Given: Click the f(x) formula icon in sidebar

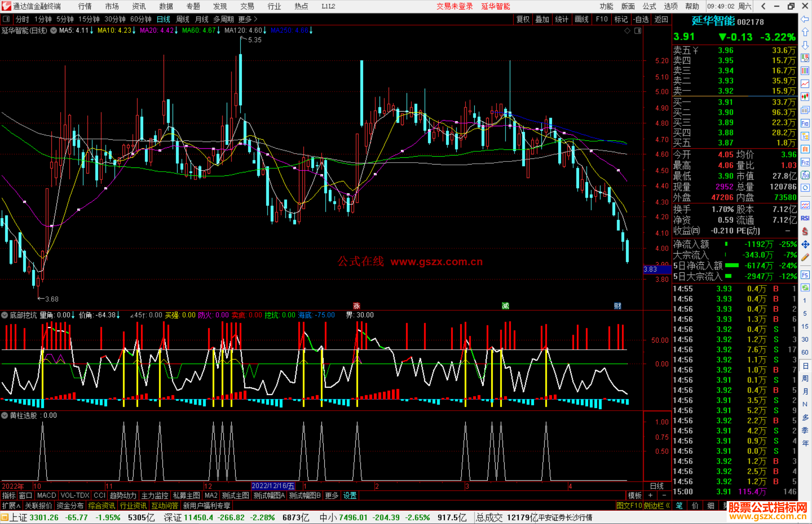Looking at the screenshot, I should 805,175.
